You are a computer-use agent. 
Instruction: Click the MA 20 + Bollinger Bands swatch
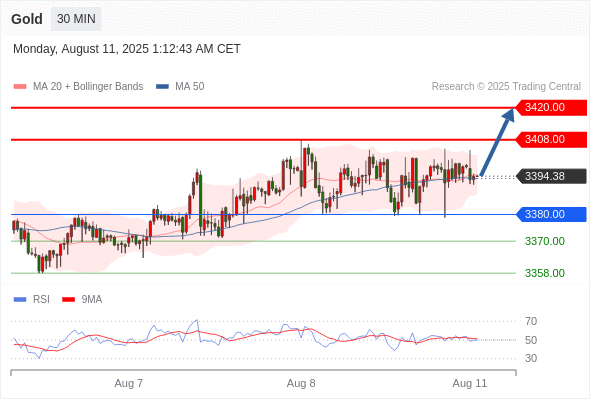pos(20,87)
